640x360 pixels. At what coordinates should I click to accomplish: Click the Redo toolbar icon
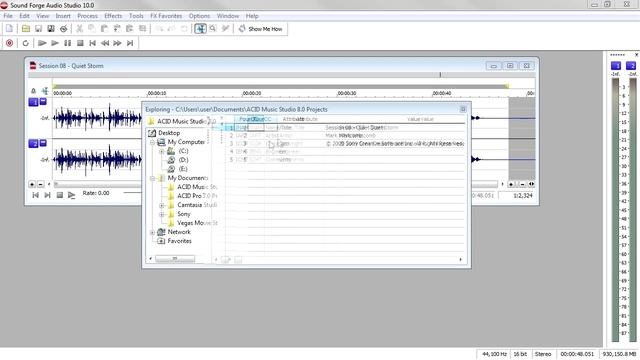[172, 29]
